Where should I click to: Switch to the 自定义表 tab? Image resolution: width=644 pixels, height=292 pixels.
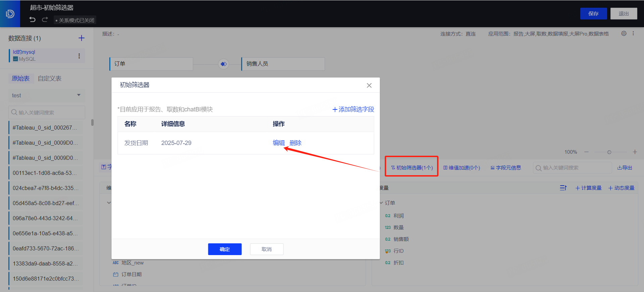[x=50, y=79]
